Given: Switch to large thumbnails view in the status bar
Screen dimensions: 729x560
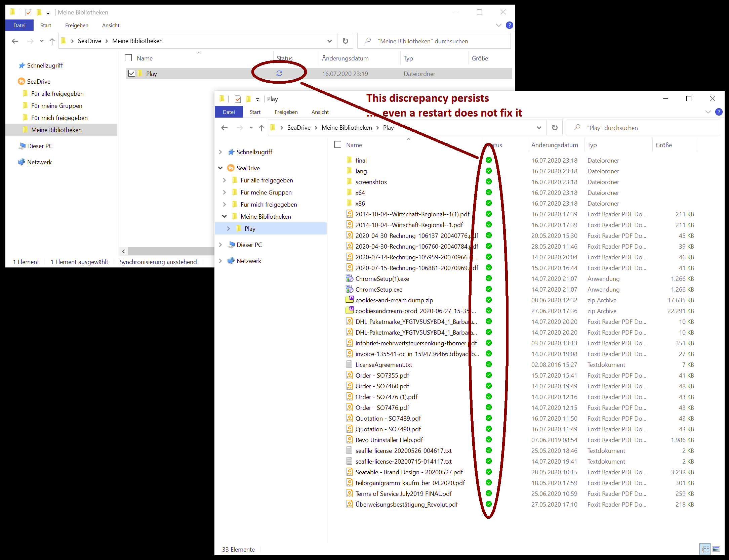Looking at the screenshot, I should point(716,549).
